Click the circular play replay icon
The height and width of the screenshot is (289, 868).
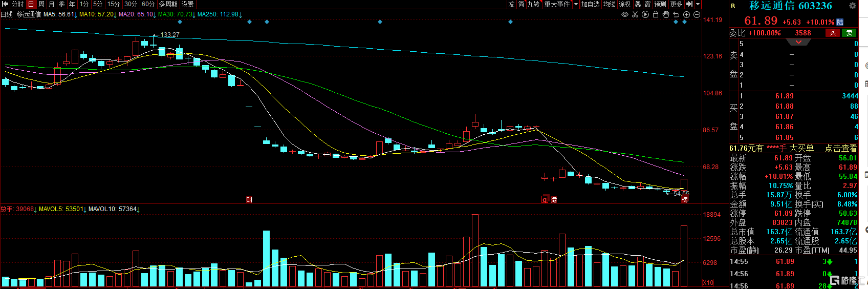pos(645,14)
